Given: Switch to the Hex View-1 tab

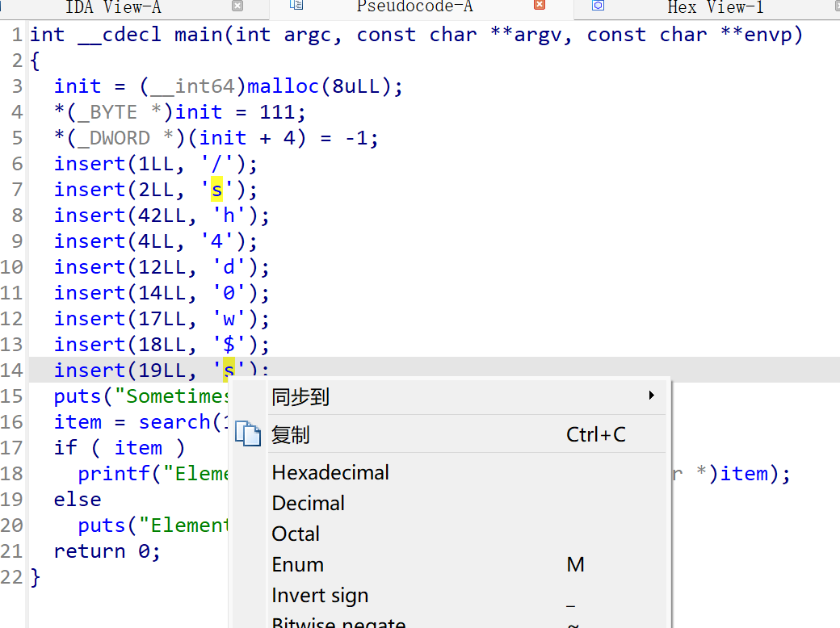Looking at the screenshot, I should click(x=715, y=7).
